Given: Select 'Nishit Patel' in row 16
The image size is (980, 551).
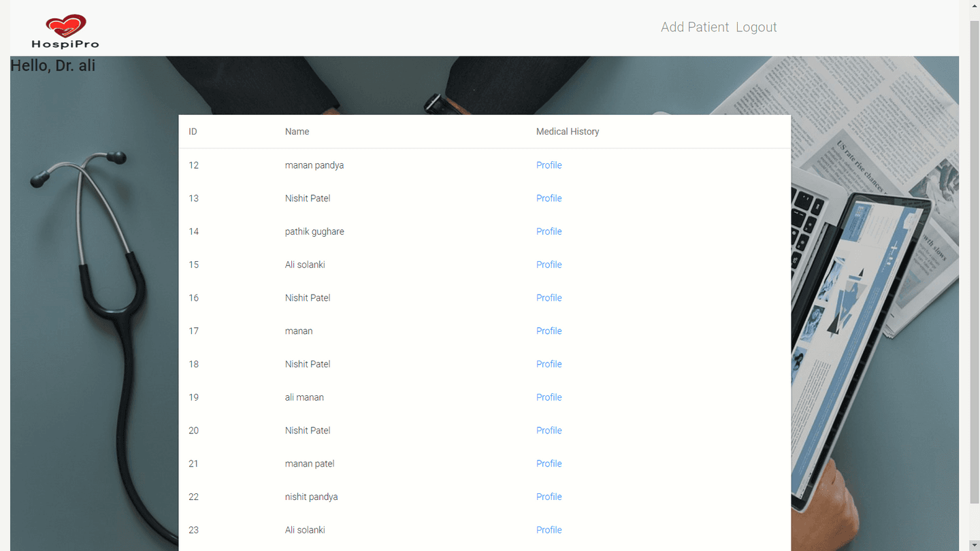Looking at the screenshot, I should (308, 298).
